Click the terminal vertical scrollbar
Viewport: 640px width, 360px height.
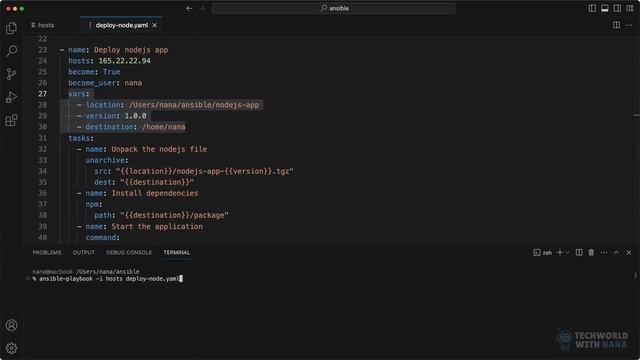(636, 275)
